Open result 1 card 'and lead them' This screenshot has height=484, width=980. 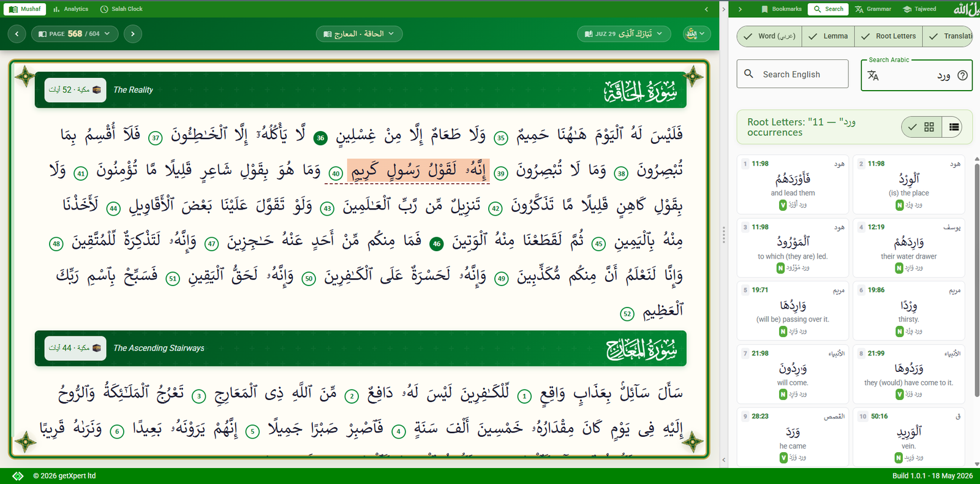793,184
